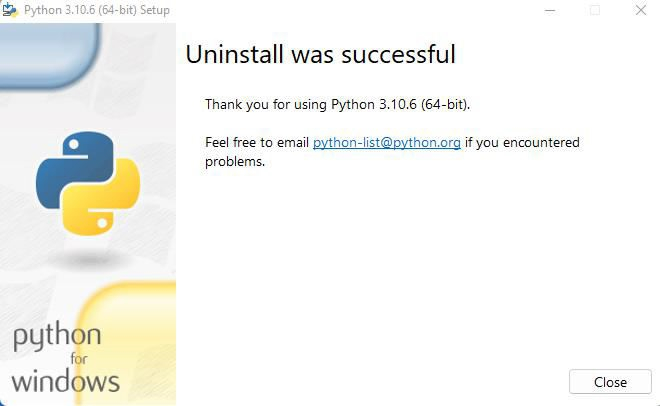Click the Close button
This screenshot has height=406, width=660.
[x=610, y=382]
